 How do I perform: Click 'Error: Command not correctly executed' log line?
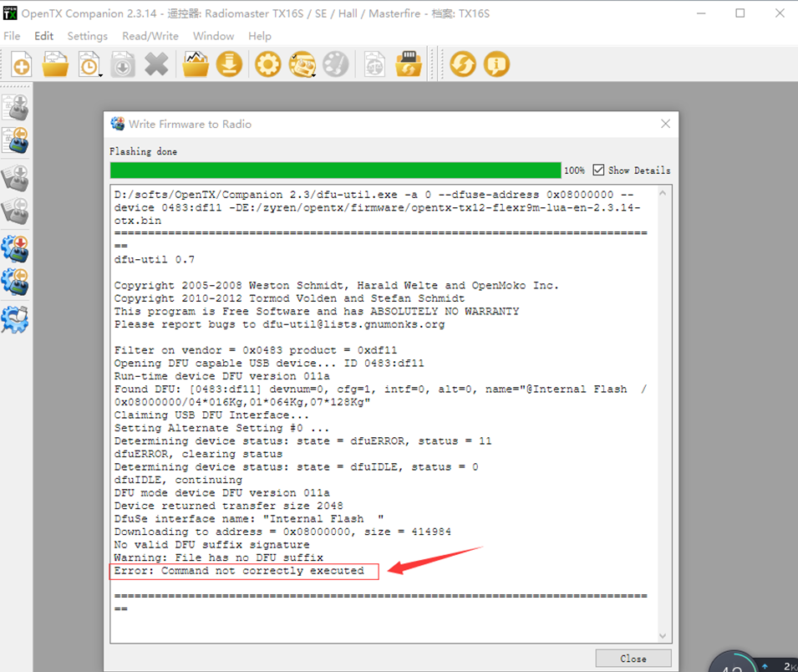(x=239, y=571)
